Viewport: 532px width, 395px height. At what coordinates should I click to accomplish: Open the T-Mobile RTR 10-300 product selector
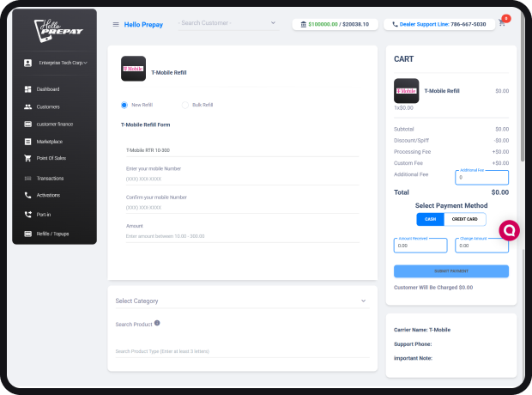pyautogui.click(x=242, y=150)
